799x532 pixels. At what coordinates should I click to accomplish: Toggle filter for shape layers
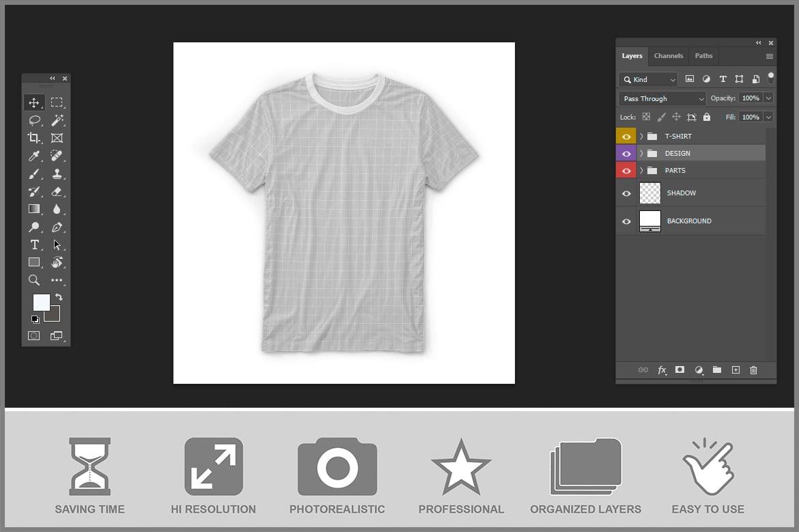[x=739, y=79]
